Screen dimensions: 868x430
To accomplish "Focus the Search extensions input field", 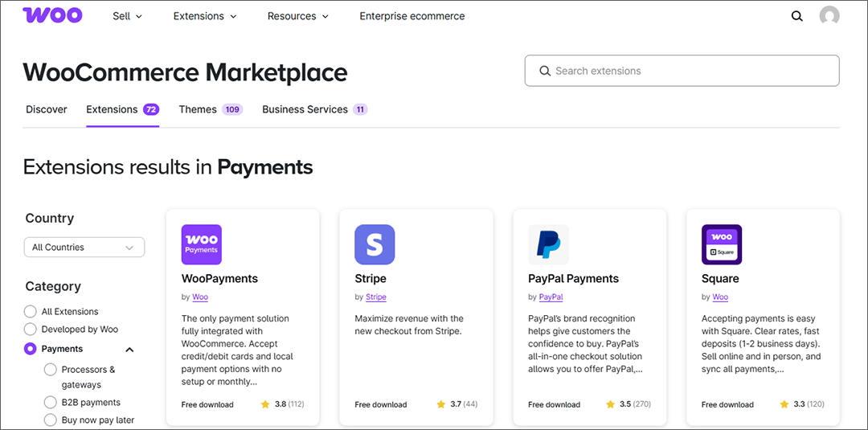I will click(682, 71).
